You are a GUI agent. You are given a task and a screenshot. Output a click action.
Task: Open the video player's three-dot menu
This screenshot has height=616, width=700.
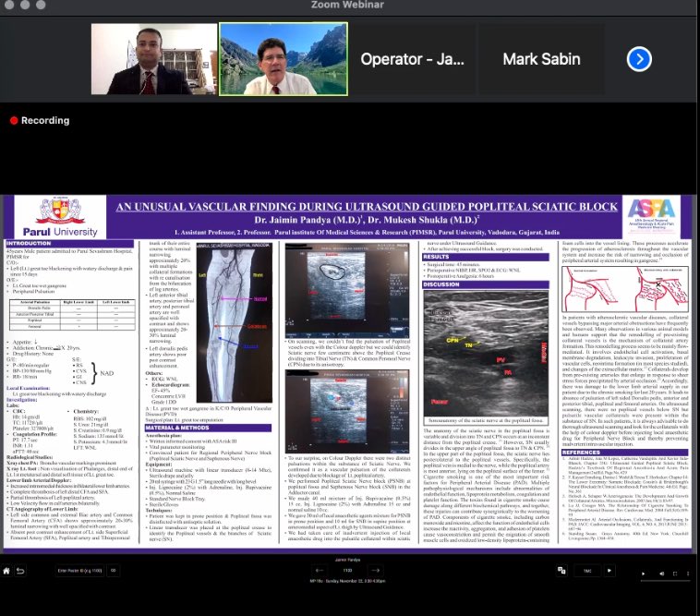click(x=688, y=574)
